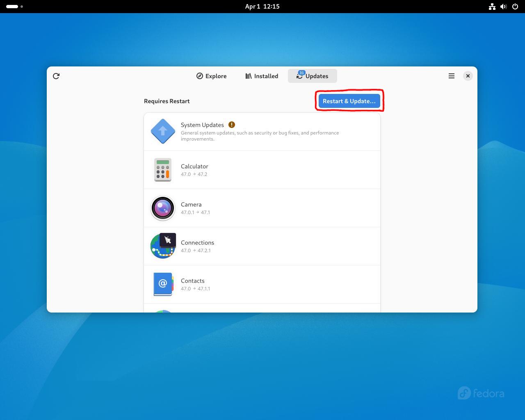Image resolution: width=525 pixels, height=420 pixels.
Task: Click the System Updates warning badge
Action: 232,125
